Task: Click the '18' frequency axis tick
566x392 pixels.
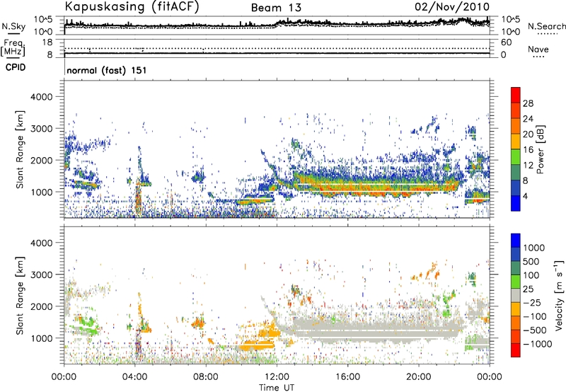Action: 47,42
